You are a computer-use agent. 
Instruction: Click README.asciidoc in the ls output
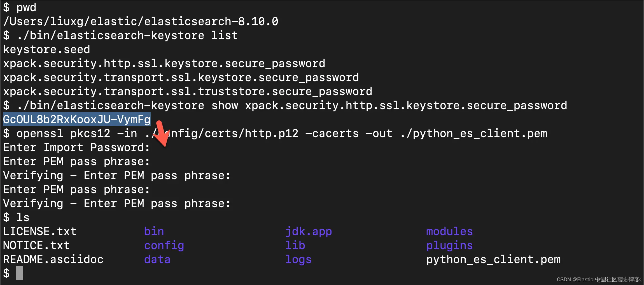(53, 260)
